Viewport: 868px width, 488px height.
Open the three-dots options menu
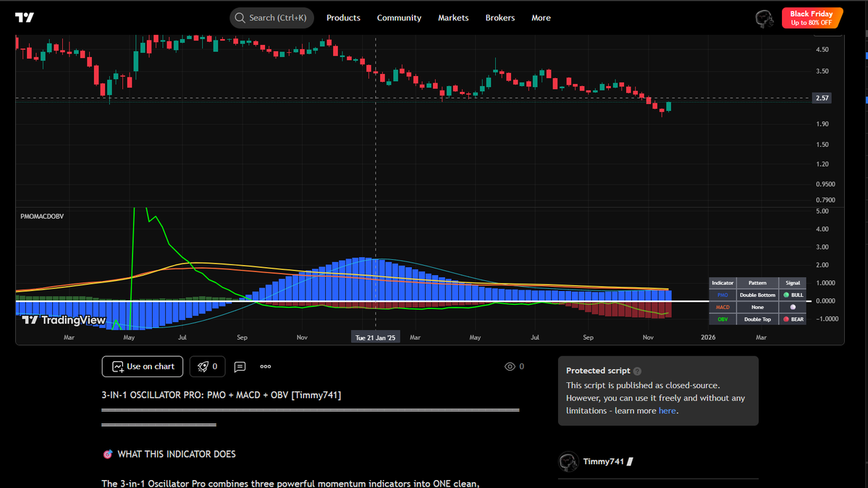coord(265,366)
